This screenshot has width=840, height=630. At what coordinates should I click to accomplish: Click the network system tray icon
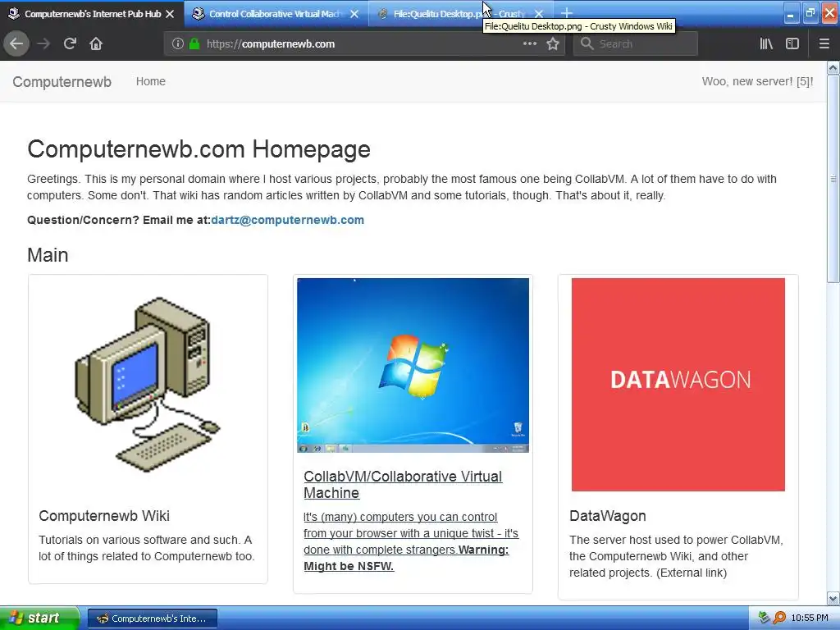click(x=764, y=618)
